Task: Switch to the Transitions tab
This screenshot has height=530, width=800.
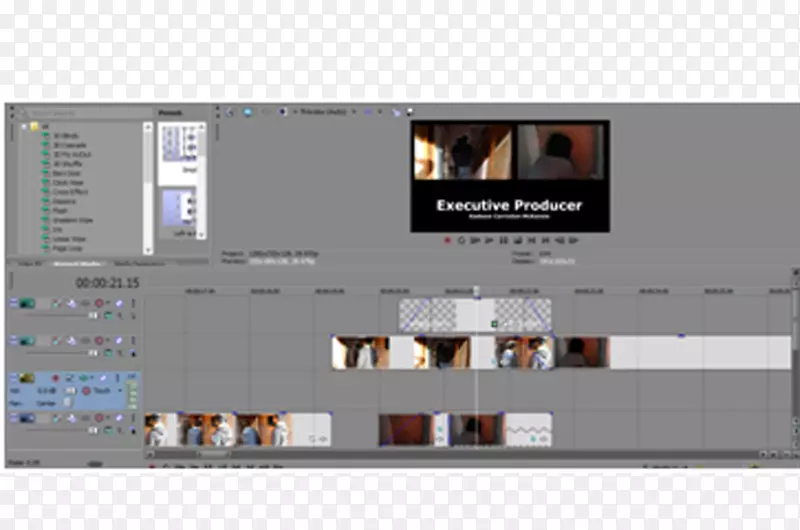Action: click(77, 264)
